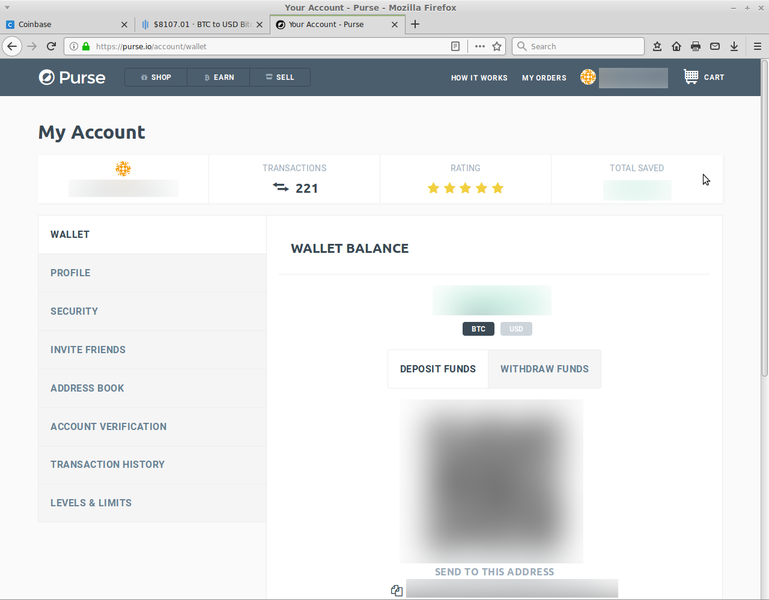769x600 pixels.
Task: Click the browser forward arrow
Action: click(32, 47)
